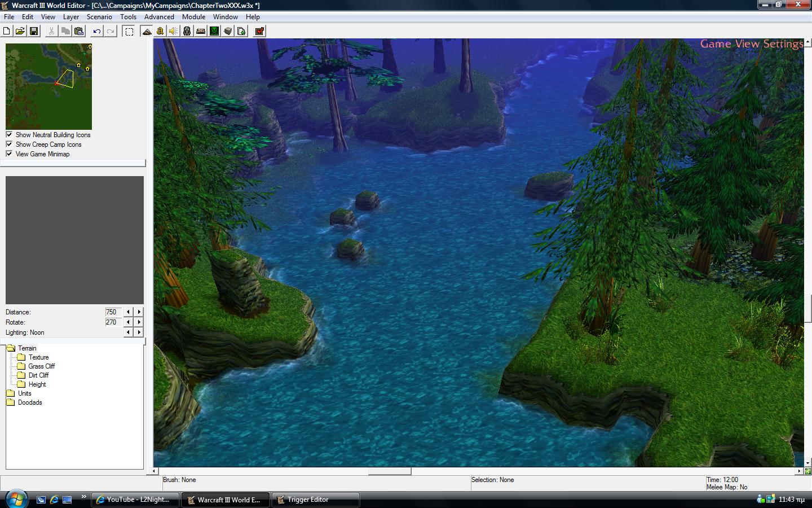The height and width of the screenshot is (508, 812).
Task: Open the Campaign Editor icon
Action: tap(201, 31)
